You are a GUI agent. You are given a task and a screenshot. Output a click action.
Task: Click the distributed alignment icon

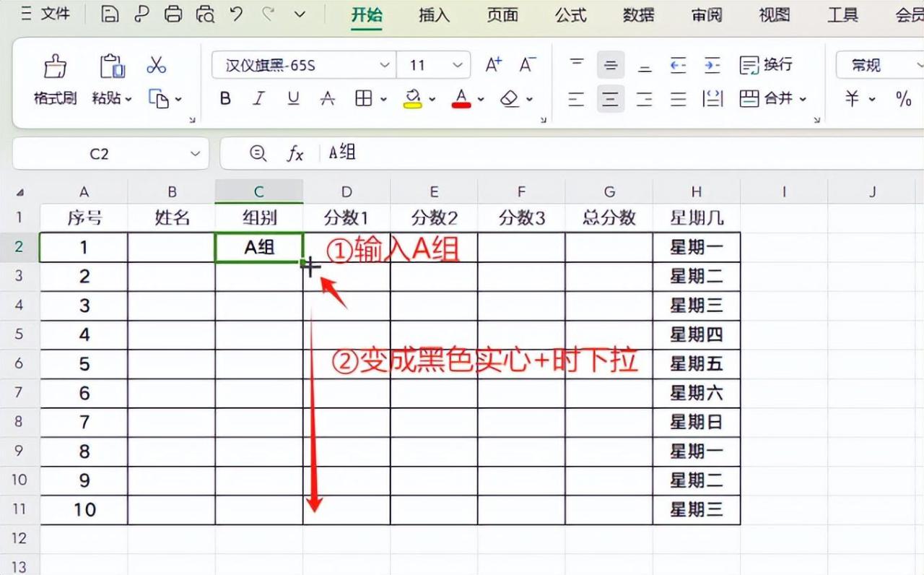(712, 99)
